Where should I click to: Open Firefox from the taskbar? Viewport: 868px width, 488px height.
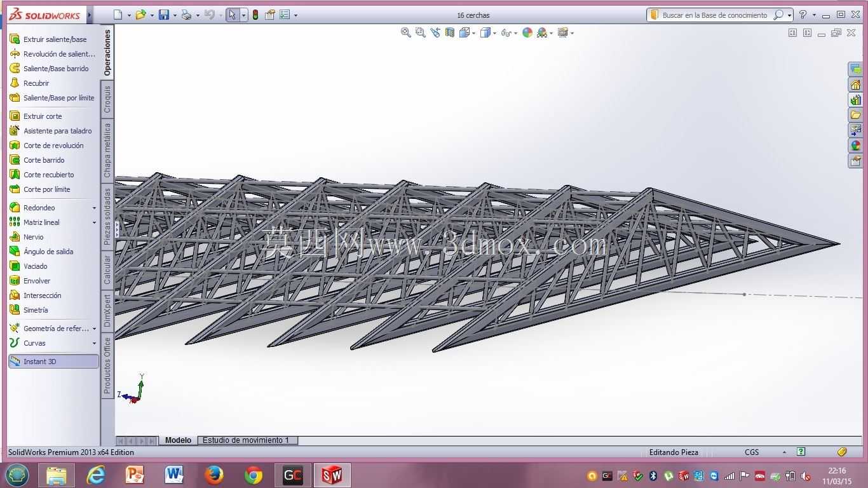pyautogui.click(x=214, y=475)
